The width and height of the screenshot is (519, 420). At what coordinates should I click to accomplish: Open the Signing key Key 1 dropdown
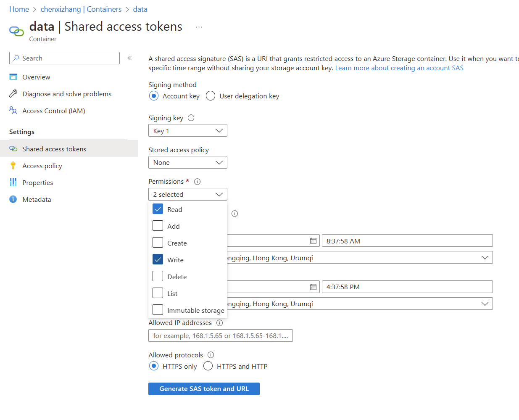(188, 130)
